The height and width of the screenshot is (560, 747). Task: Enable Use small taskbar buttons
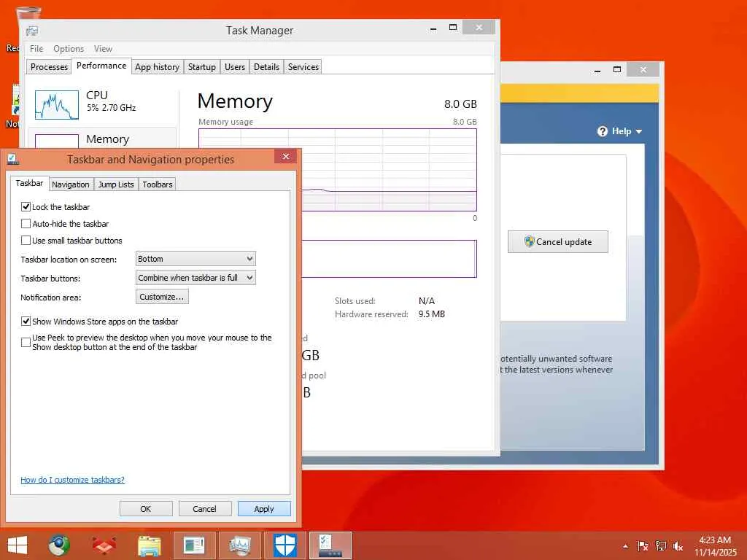pyautogui.click(x=26, y=240)
